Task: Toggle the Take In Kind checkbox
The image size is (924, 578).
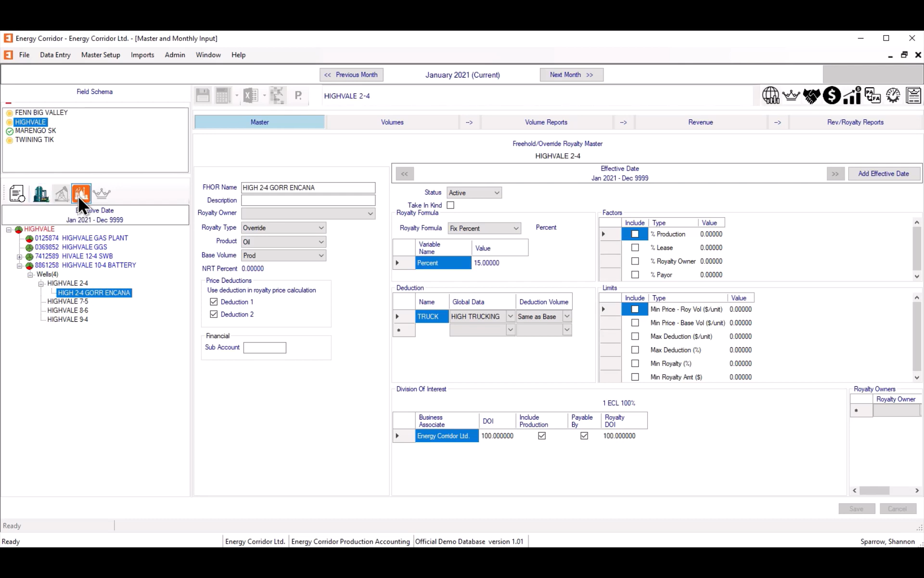Action: [450, 205]
